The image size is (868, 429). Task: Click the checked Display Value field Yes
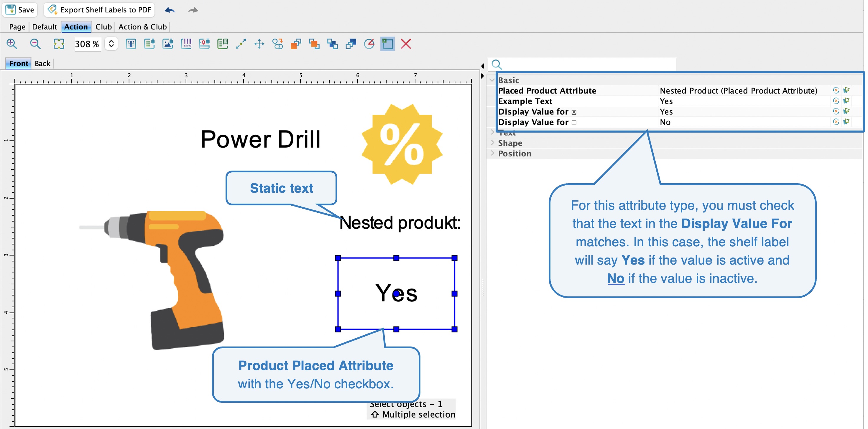(x=744, y=111)
